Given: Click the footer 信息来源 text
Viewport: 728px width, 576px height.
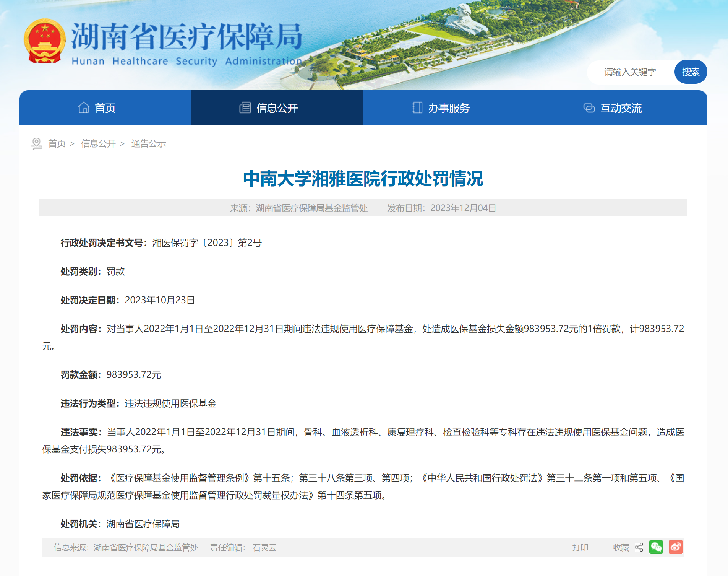Looking at the screenshot, I should pos(126,548).
